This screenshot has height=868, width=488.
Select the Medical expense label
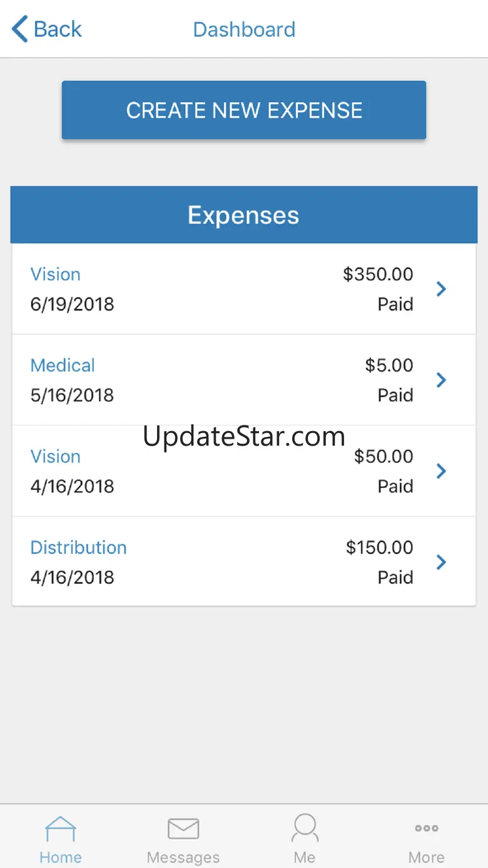[63, 365]
